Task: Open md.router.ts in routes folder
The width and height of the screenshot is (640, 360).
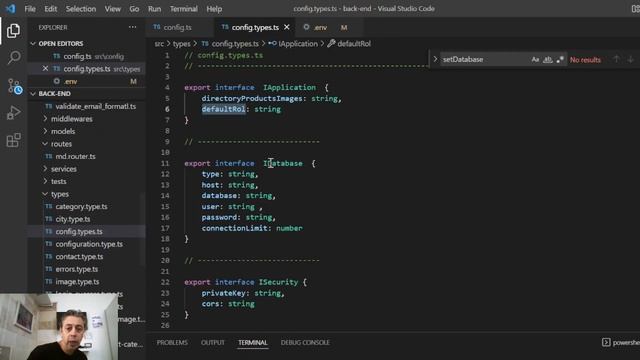Action: 76,156
